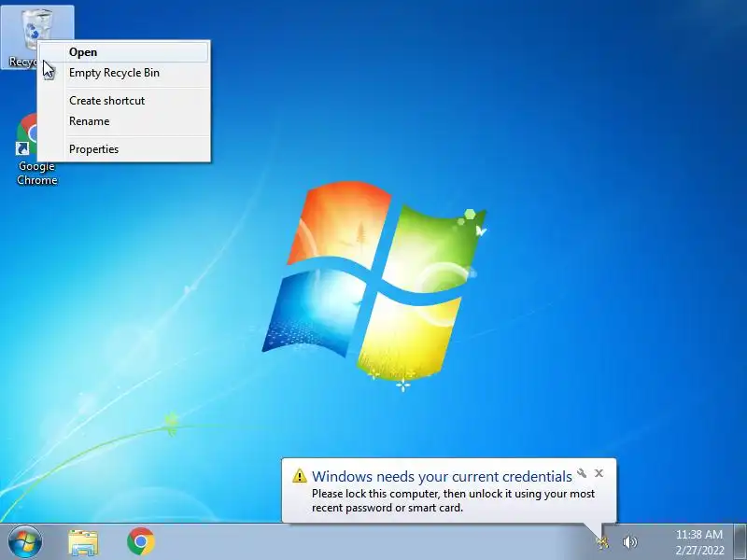747x560 pixels.
Task: Close the credentials notification balloon
Action: (x=599, y=473)
